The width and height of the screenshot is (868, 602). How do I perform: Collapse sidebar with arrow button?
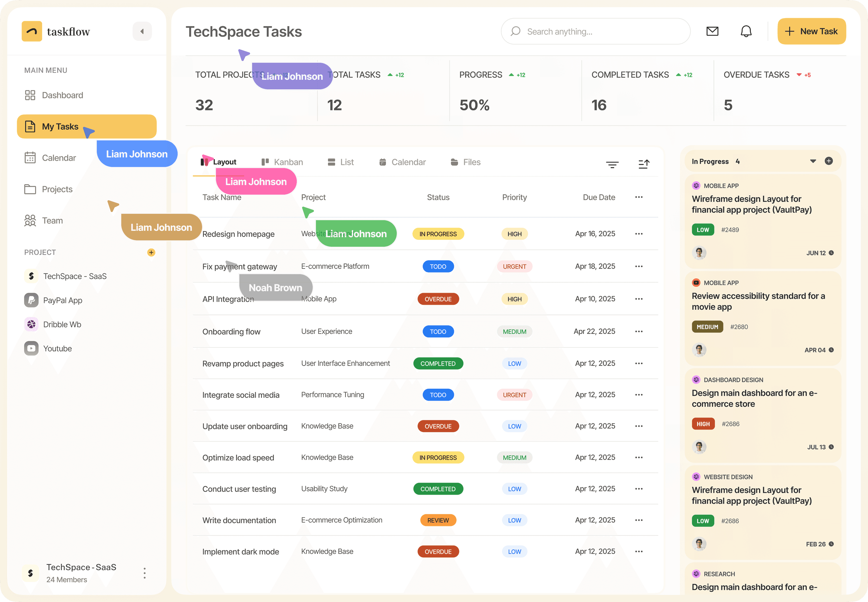click(x=142, y=31)
